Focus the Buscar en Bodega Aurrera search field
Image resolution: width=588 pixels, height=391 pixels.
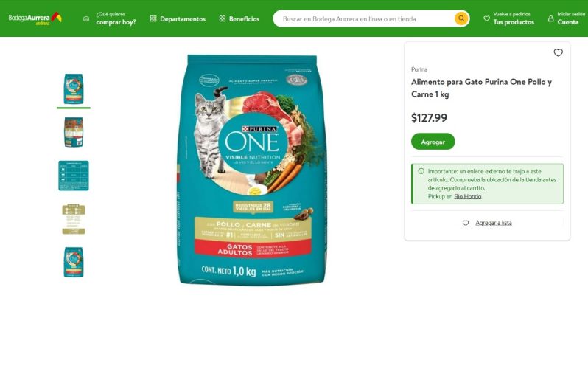point(364,18)
